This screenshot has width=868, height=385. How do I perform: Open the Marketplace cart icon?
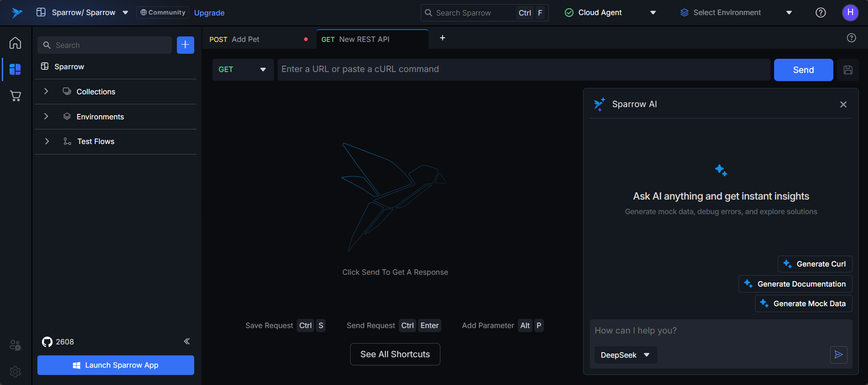[x=15, y=96]
